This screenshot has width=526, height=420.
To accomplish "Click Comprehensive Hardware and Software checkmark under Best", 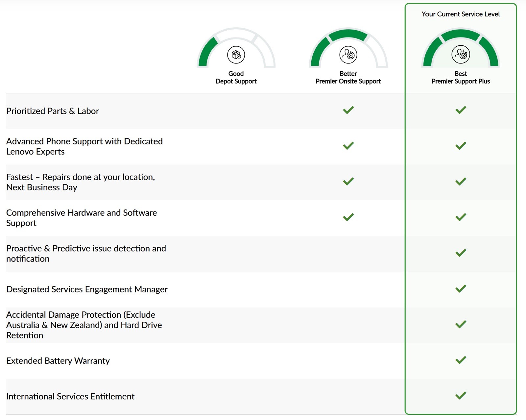I will click(461, 217).
